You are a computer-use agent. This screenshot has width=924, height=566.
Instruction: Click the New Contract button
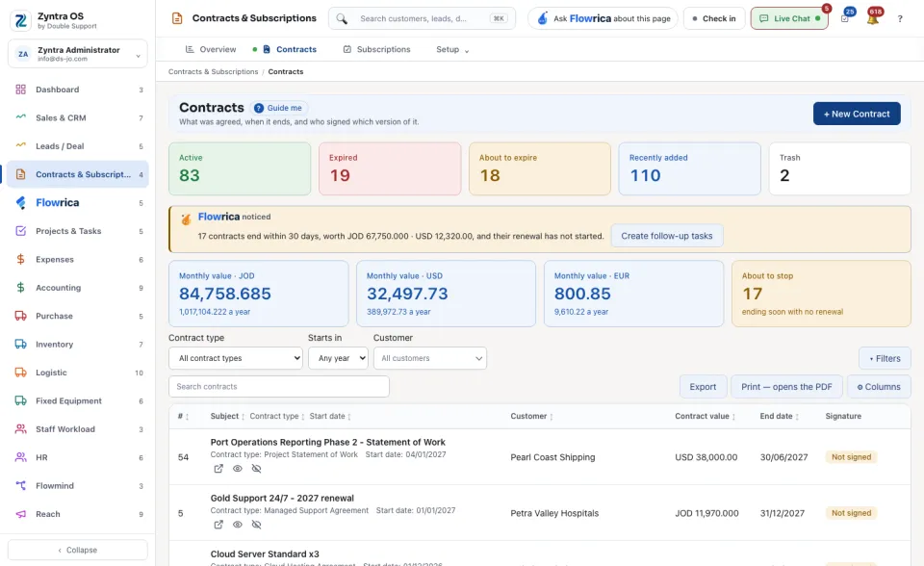click(857, 114)
